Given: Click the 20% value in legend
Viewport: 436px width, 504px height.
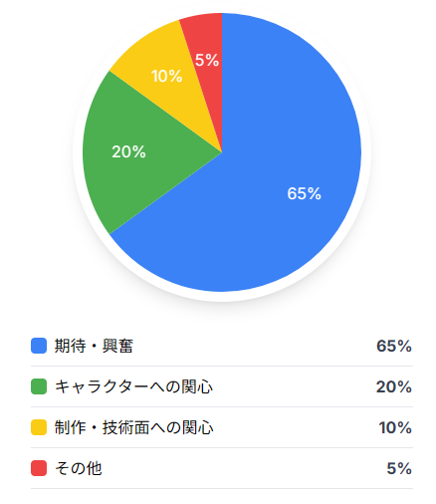Looking at the screenshot, I should (394, 386).
